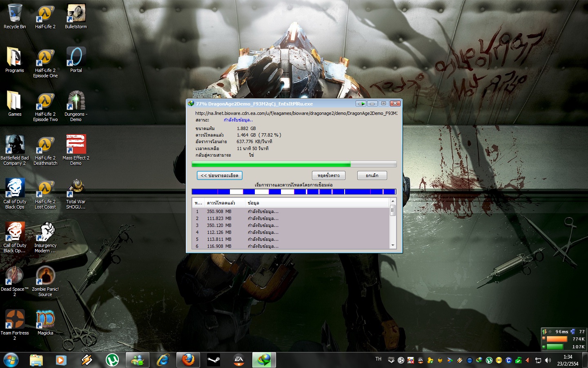Click the uTorrent icon in the system tray
The width and height of the screenshot is (588, 368).
(x=489, y=360)
